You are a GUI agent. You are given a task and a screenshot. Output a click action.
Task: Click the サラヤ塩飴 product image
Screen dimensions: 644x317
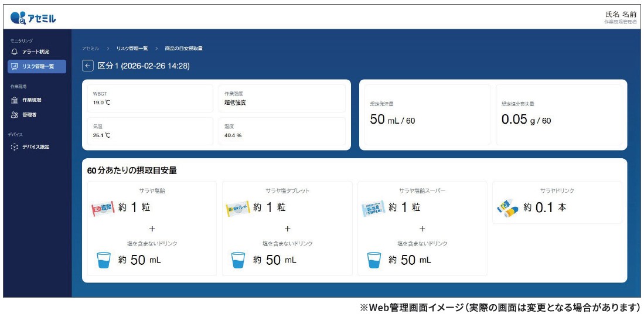coord(103,208)
